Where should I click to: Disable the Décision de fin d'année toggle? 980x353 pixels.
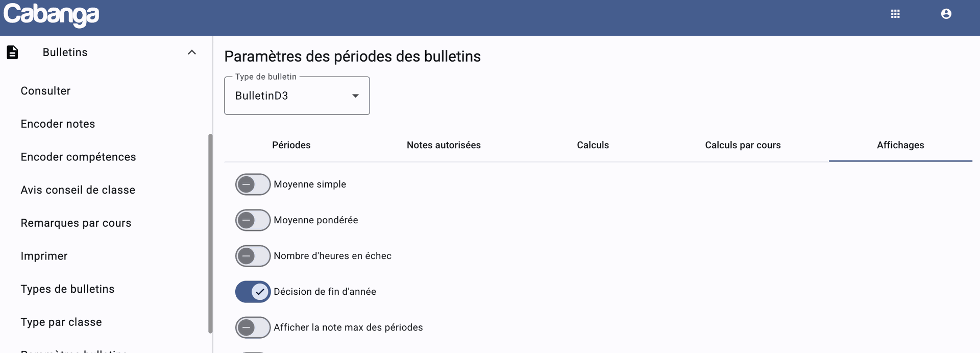coord(253,292)
